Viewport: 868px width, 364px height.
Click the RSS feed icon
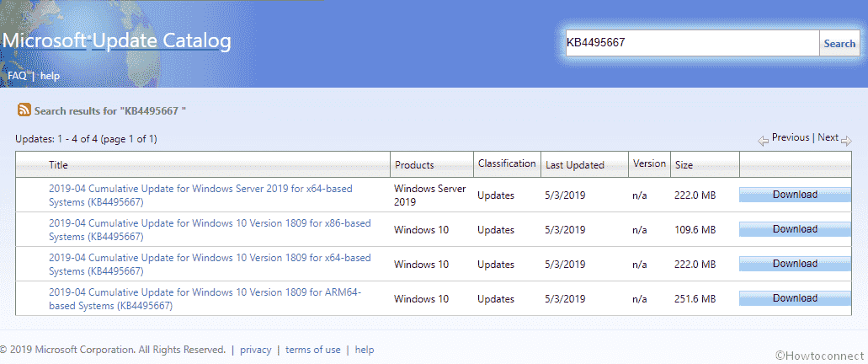pyautogui.click(x=24, y=110)
